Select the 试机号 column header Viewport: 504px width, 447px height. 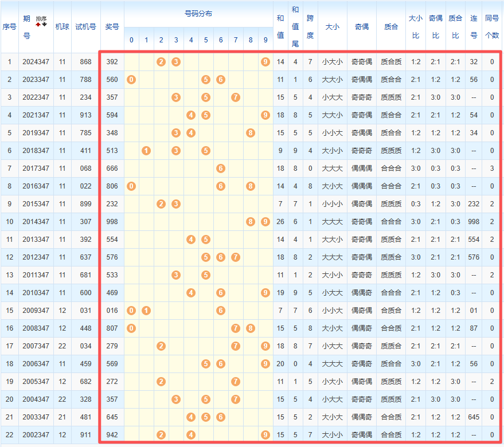(85, 26)
